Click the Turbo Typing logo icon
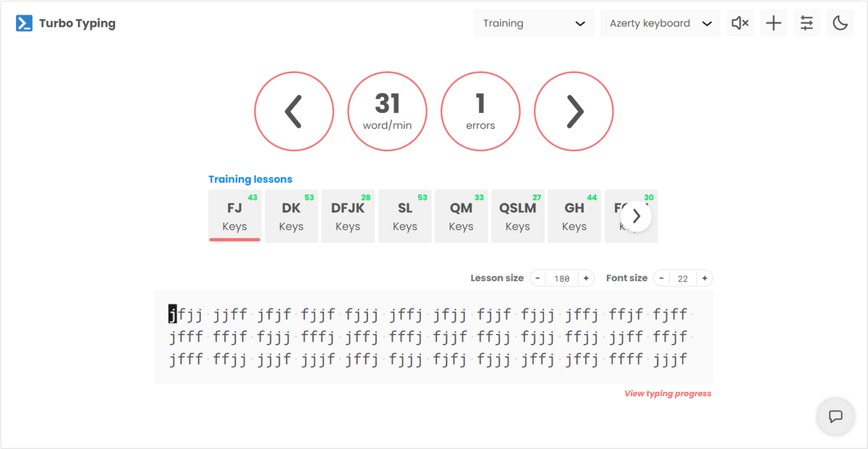The height and width of the screenshot is (449, 868). (25, 23)
